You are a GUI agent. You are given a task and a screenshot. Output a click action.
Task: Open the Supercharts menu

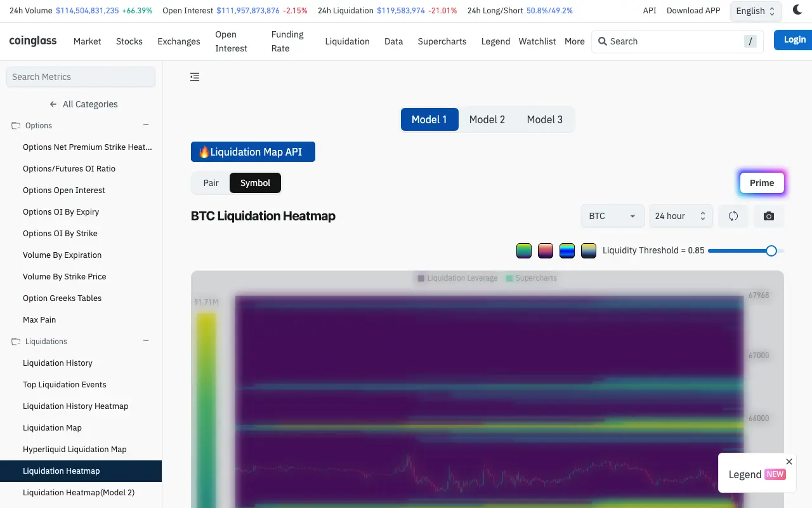click(x=442, y=41)
